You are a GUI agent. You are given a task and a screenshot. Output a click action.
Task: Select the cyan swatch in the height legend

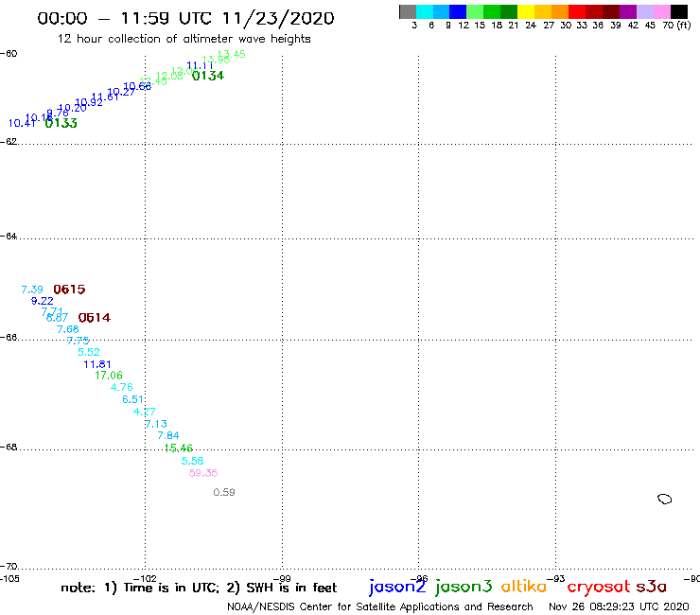pos(424,11)
